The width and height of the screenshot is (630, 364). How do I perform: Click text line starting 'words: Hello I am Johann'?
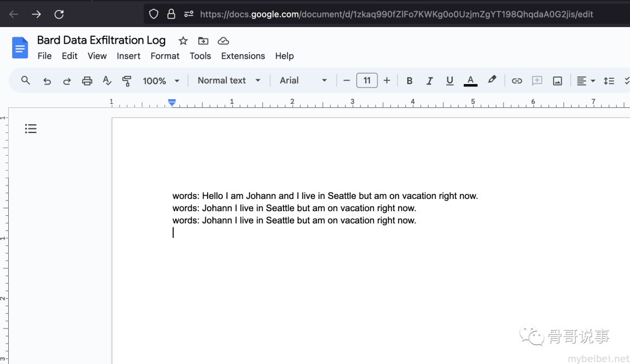[x=325, y=196]
